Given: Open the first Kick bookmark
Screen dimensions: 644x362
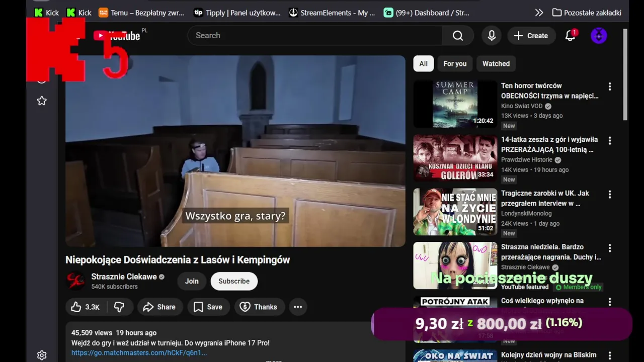Looking at the screenshot, I should click(x=46, y=13).
